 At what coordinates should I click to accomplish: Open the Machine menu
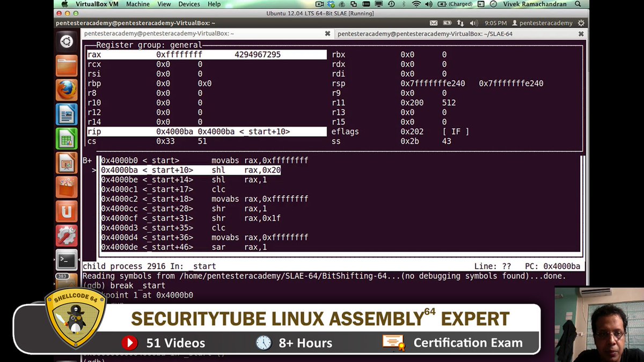point(138,4)
